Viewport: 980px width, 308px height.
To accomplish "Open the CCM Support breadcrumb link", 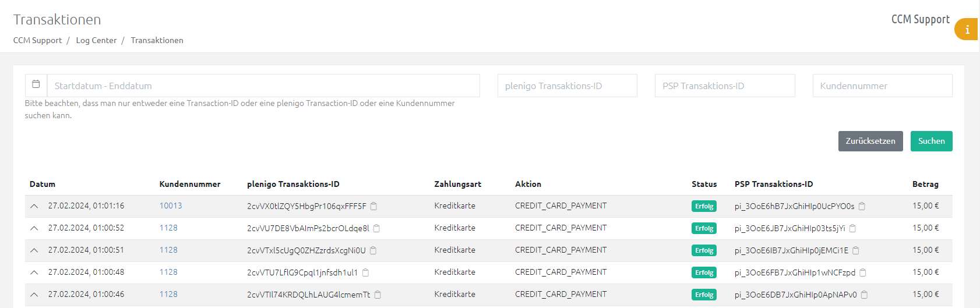I will [x=37, y=40].
